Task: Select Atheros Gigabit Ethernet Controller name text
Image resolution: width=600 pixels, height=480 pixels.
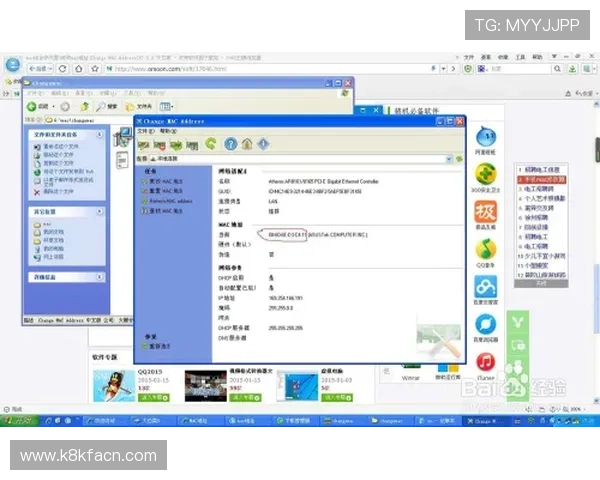Action: (x=323, y=181)
